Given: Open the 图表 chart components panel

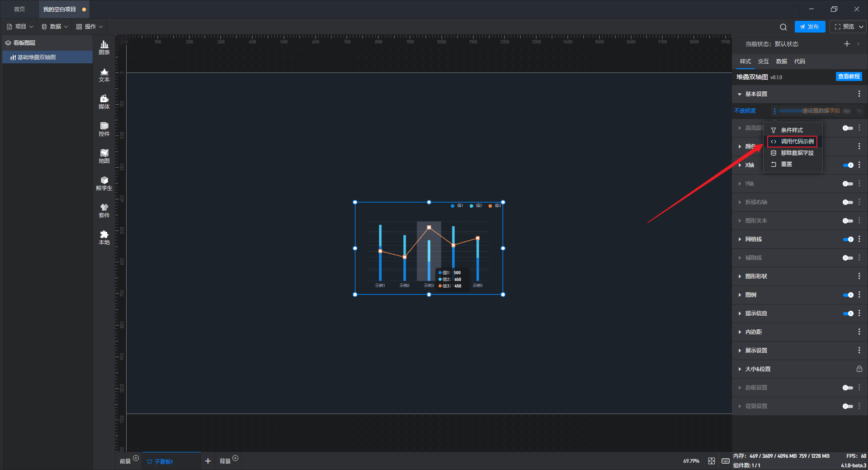Looking at the screenshot, I should 104,47.
